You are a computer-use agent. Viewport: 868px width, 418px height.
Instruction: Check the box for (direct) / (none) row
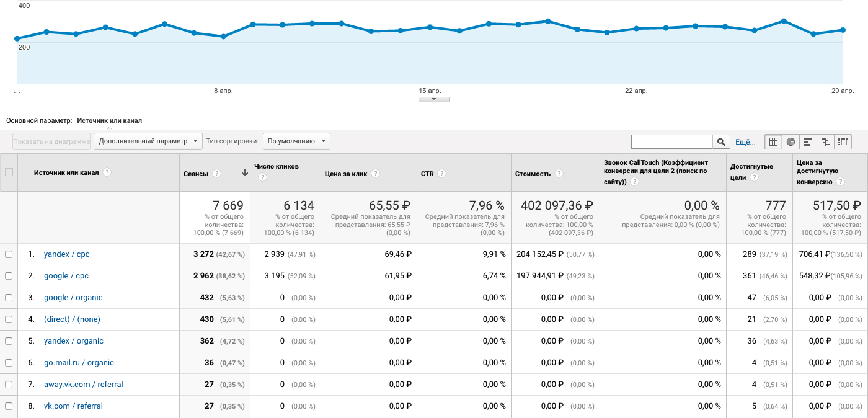[x=9, y=319]
